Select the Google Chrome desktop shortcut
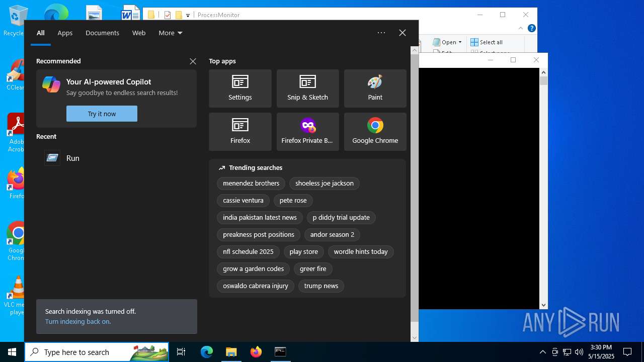The width and height of the screenshot is (644, 362). (x=15, y=241)
